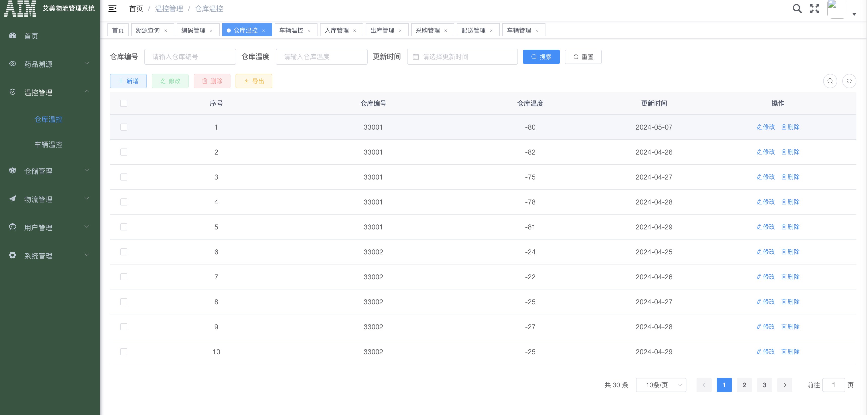Close the 编码管理 tab
868x415 pixels.
[x=211, y=31]
